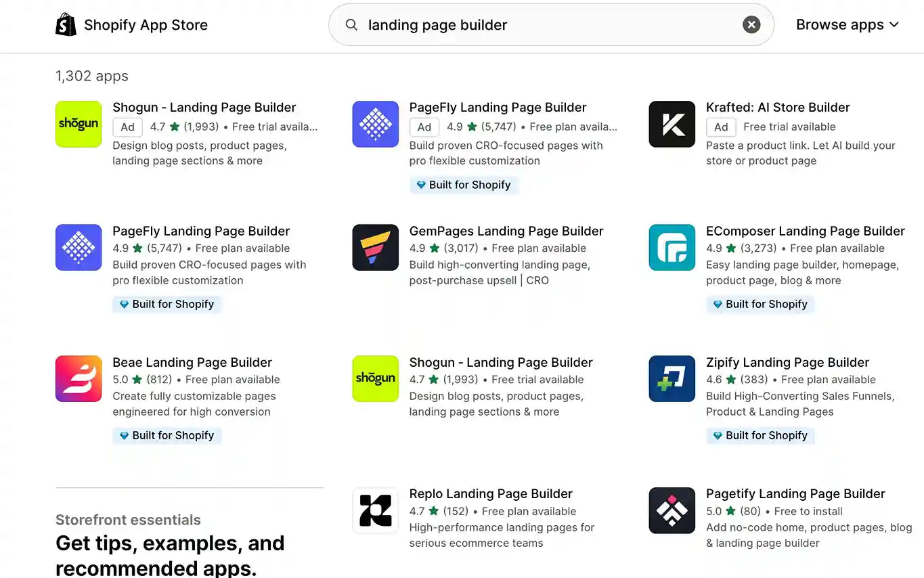Click the Beae gradient app icon
Image resolution: width=924 pixels, height=578 pixels.
(79, 378)
